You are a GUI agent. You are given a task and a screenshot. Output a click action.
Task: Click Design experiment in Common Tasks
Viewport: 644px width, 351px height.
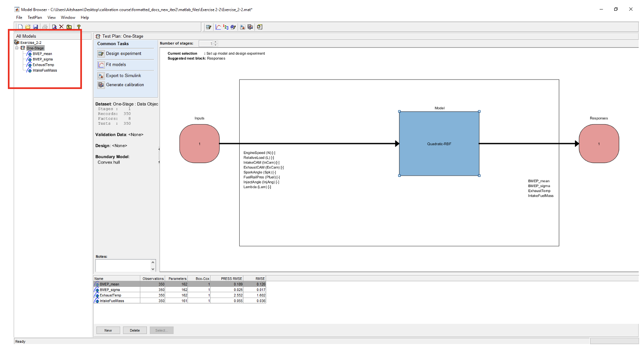tap(123, 53)
